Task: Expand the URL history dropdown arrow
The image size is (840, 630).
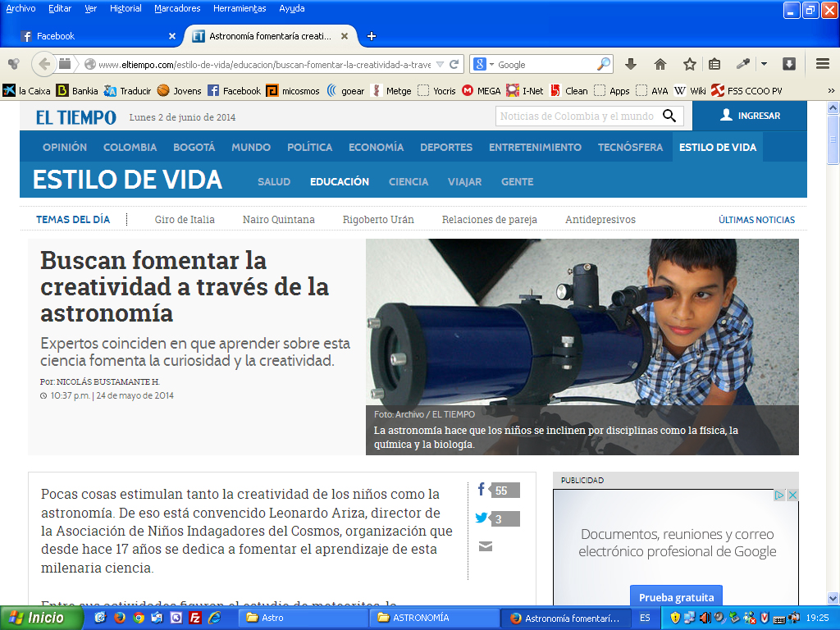Action: 440,64
